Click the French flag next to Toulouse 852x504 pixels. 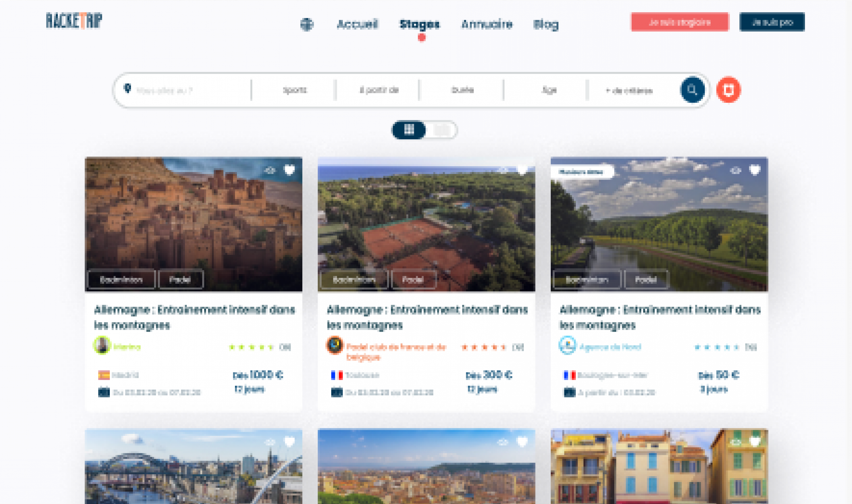(x=337, y=375)
